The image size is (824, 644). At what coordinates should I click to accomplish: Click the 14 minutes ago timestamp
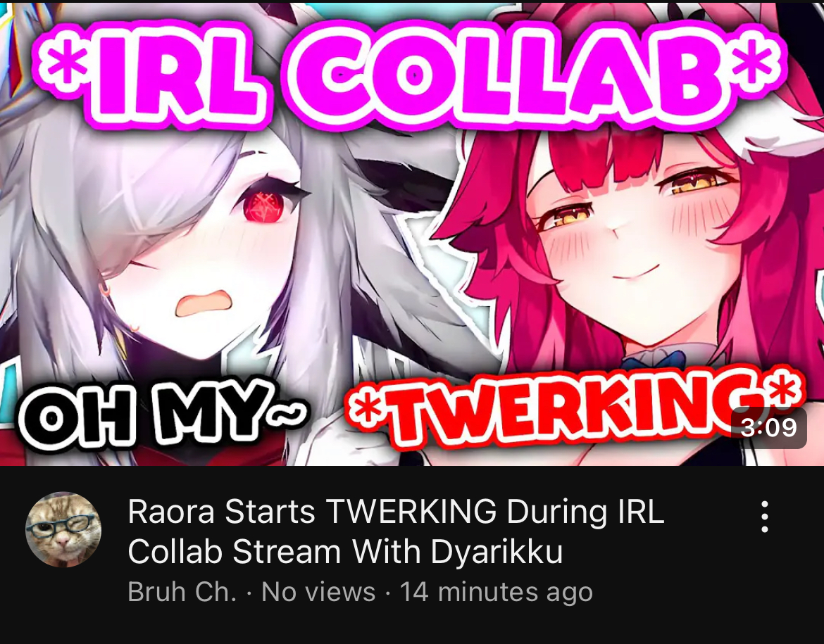497,592
